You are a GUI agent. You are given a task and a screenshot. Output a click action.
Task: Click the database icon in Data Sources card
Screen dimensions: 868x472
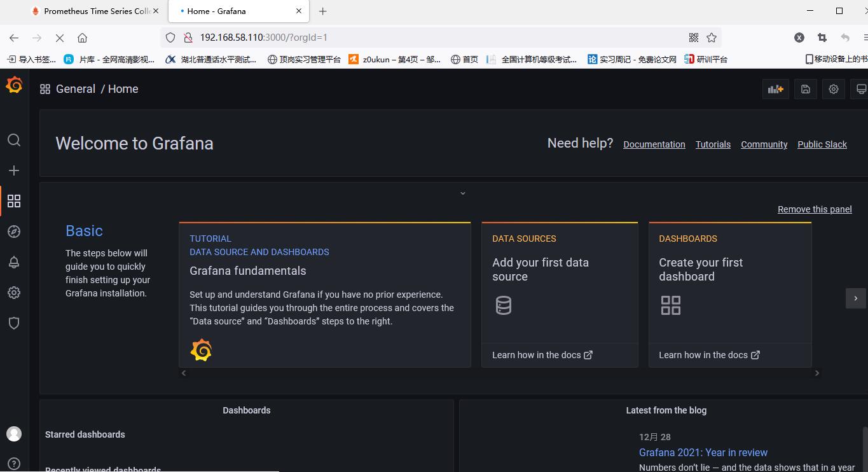click(x=504, y=305)
